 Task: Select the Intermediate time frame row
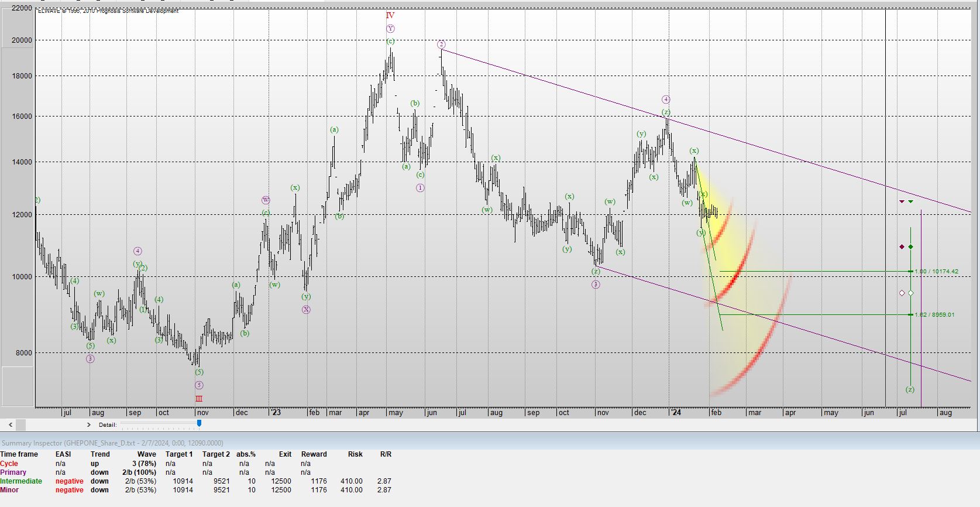click(x=196, y=481)
